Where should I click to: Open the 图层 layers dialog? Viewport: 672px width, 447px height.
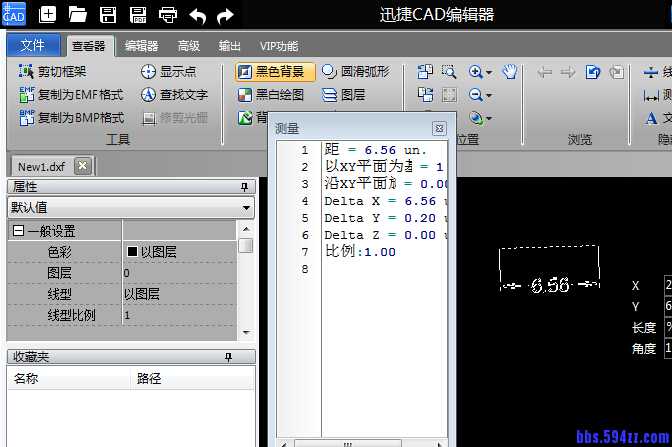click(343, 95)
